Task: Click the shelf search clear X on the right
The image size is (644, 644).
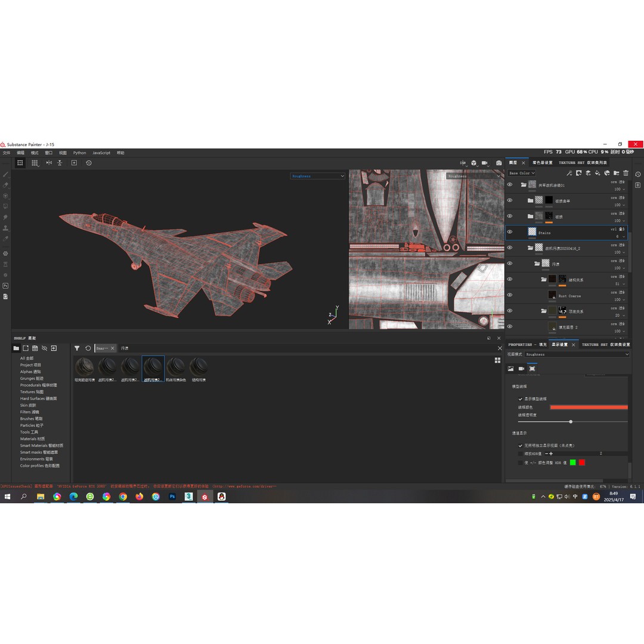Action: [x=500, y=348]
